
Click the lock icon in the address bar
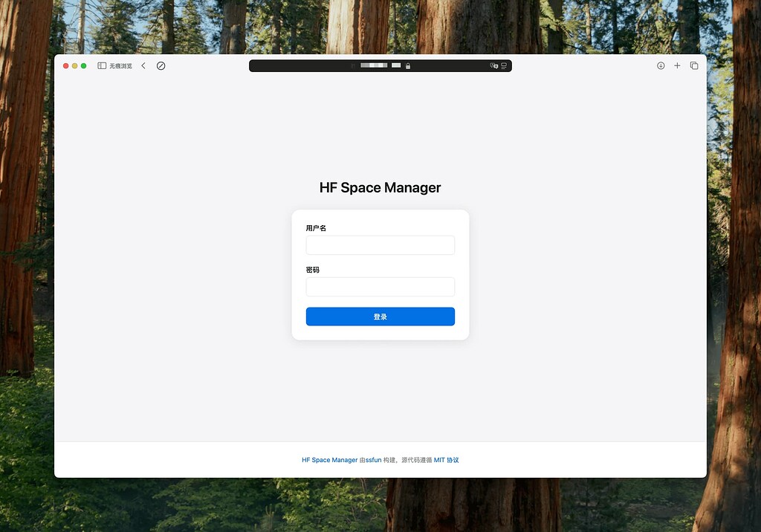408,65
